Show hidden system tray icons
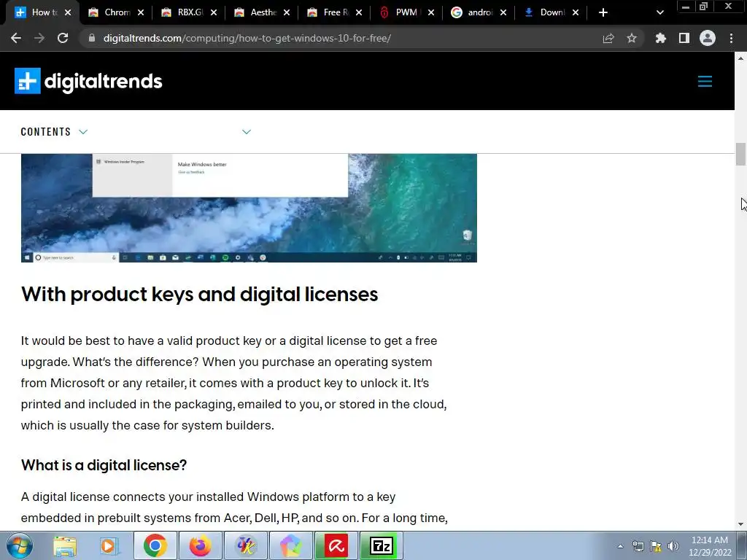 [x=620, y=546]
